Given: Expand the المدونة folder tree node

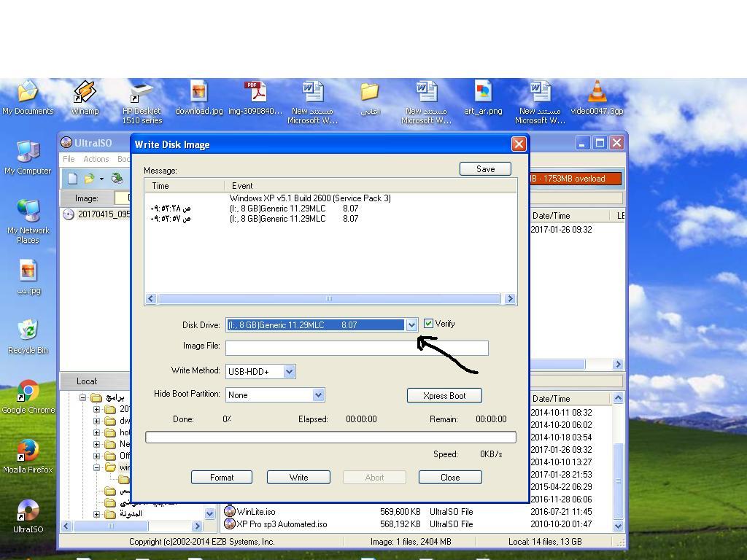Looking at the screenshot, I should (x=97, y=514).
